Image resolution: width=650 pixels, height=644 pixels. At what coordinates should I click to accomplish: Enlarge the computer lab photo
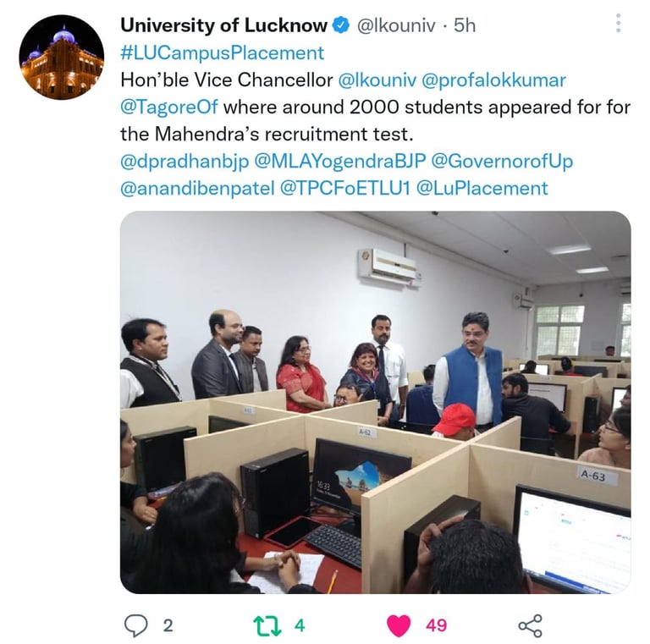tap(376, 403)
